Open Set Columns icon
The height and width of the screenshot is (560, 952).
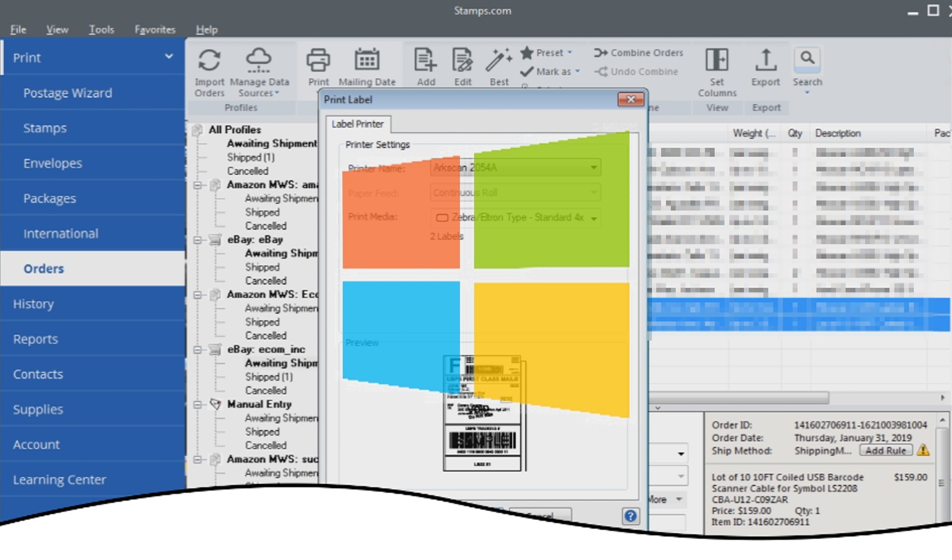click(x=717, y=60)
